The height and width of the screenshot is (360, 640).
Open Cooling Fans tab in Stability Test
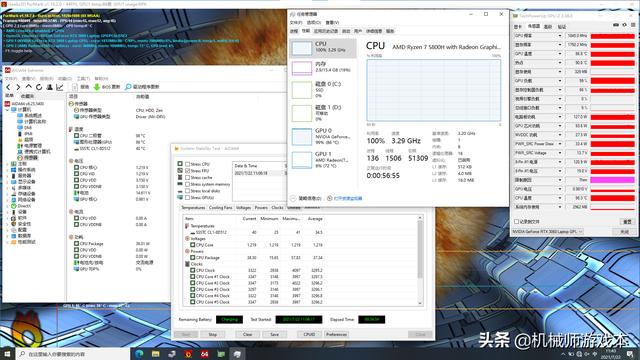tap(220, 208)
